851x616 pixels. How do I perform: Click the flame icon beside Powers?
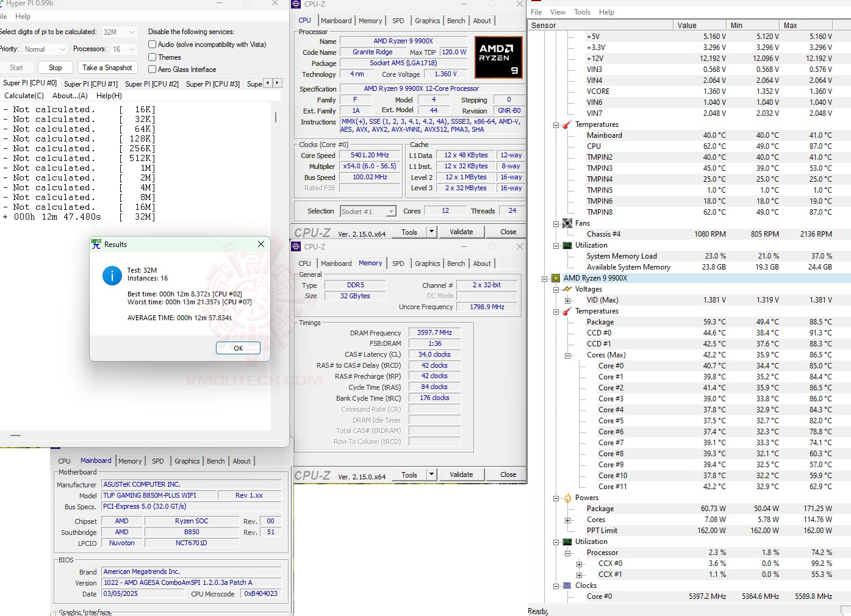pyautogui.click(x=567, y=498)
